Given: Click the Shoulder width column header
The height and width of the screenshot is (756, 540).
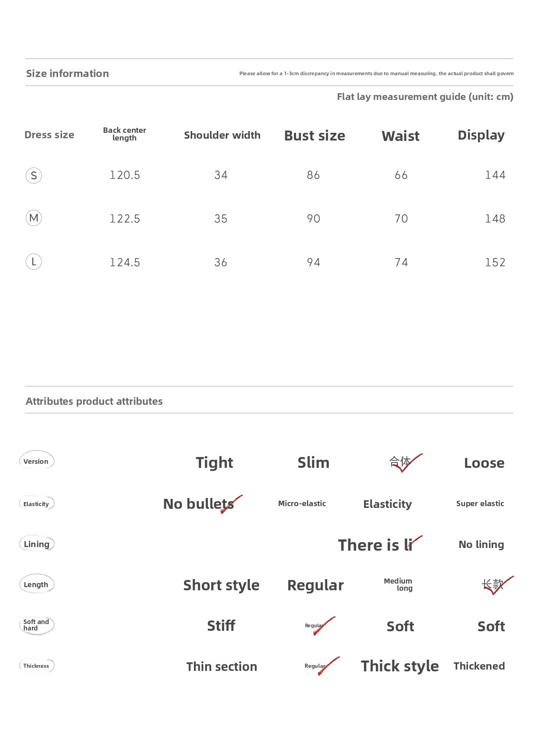Looking at the screenshot, I should point(222,135).
